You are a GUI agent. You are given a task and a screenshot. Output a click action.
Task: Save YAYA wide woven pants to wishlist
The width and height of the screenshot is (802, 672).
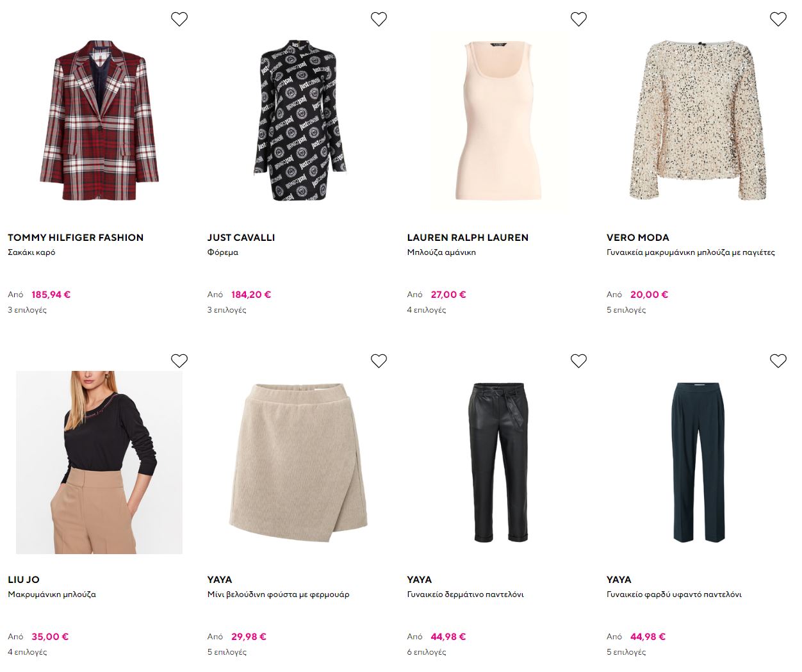pyautogui.click(x=778, y=361)
